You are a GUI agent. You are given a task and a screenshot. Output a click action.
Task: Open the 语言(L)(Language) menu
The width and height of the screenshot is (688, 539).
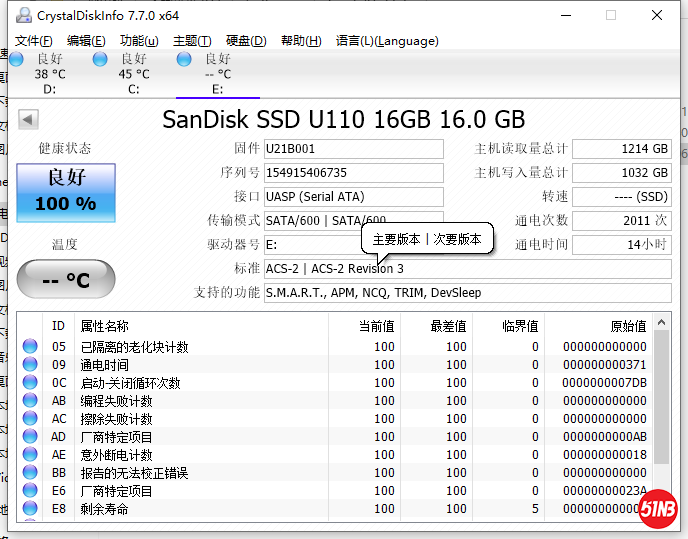(387, 41)
